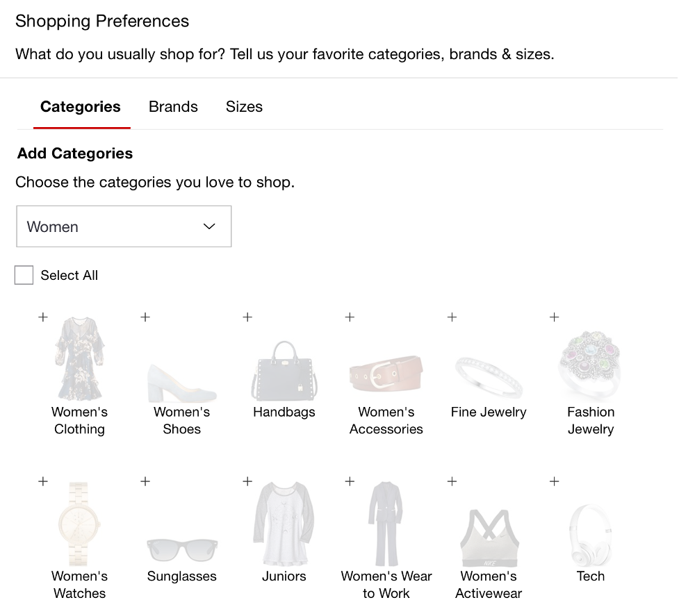Add Handbags category via plus icon

tap(247, 317)
